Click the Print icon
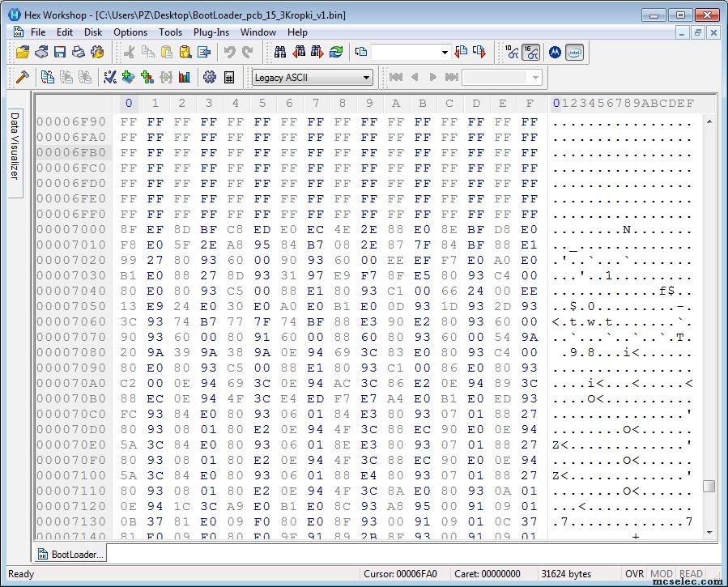The image size is (728, 587). (x=79, y=52)
